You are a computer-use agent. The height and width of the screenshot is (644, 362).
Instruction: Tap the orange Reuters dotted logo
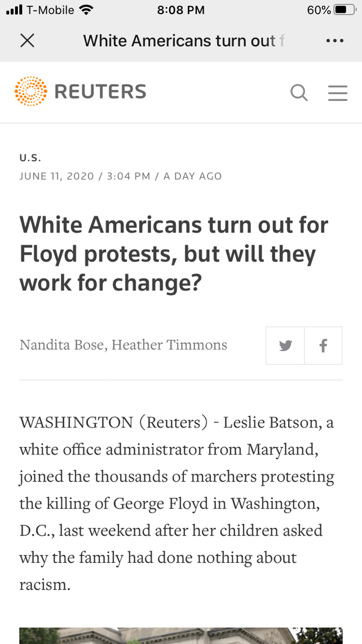[30, 91]
